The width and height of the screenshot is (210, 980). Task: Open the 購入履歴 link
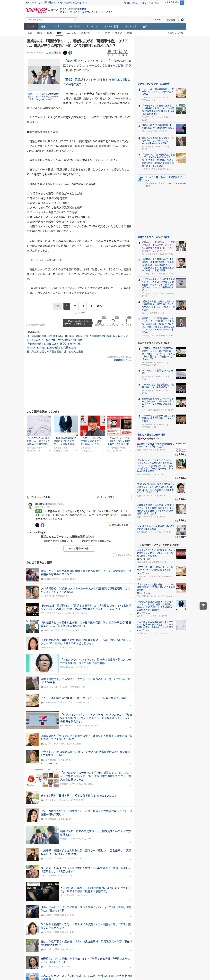click(x=171, y=20)
